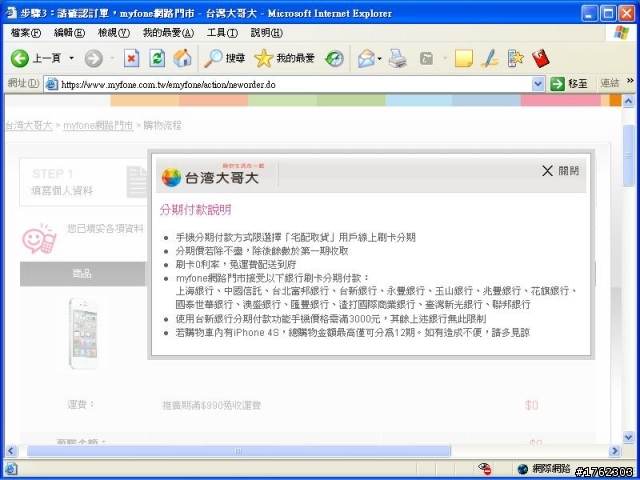Screen dimensions: 640x480
Task: Click the Windows flag logo
Action: tap(621, 33)
